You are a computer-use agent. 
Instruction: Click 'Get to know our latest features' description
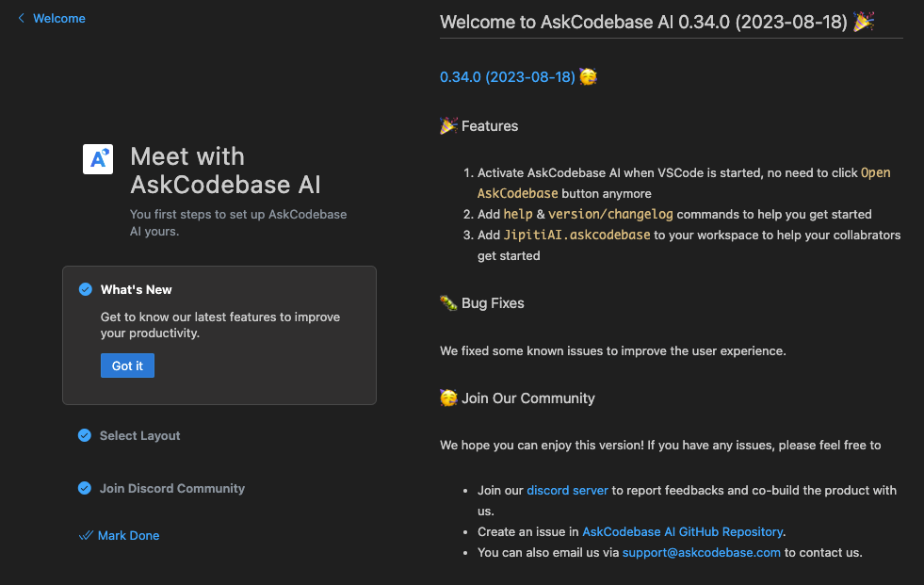220,325
